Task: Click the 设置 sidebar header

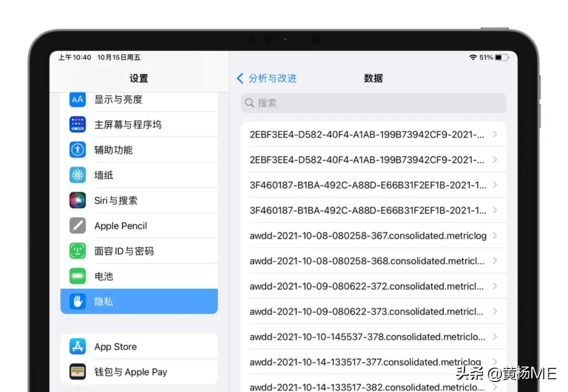Action: click(138, 78)
